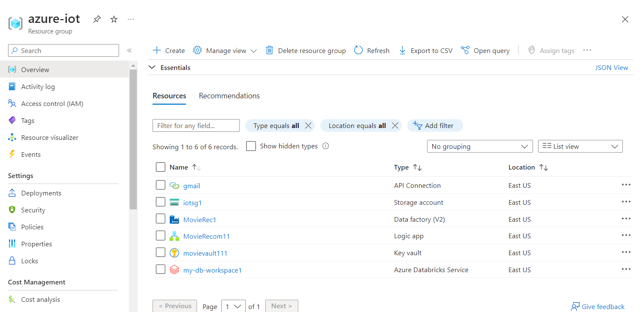The width and height of the screenshot is (644, 312).
Task: Open the movievault111 Key vault icon
Action: [x=174, y=253]
